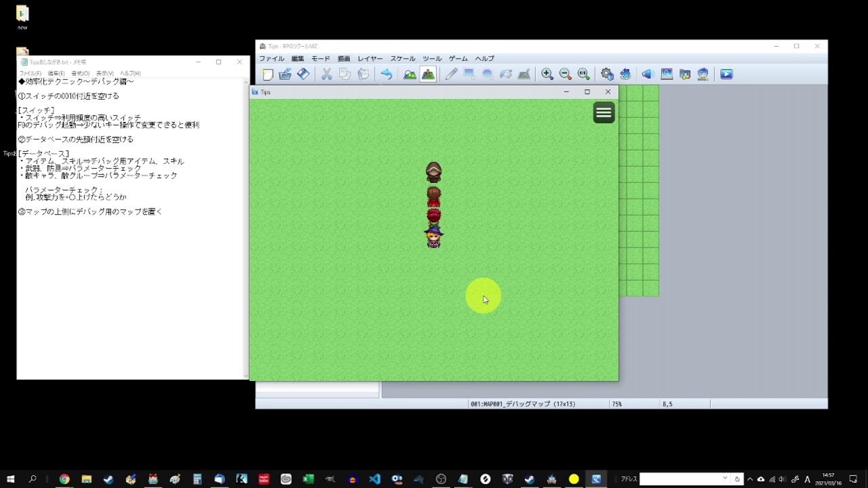Show hidden system tray icons chevron
The height and width of the screenshot is (488, 868).
[x=750, y=479]
